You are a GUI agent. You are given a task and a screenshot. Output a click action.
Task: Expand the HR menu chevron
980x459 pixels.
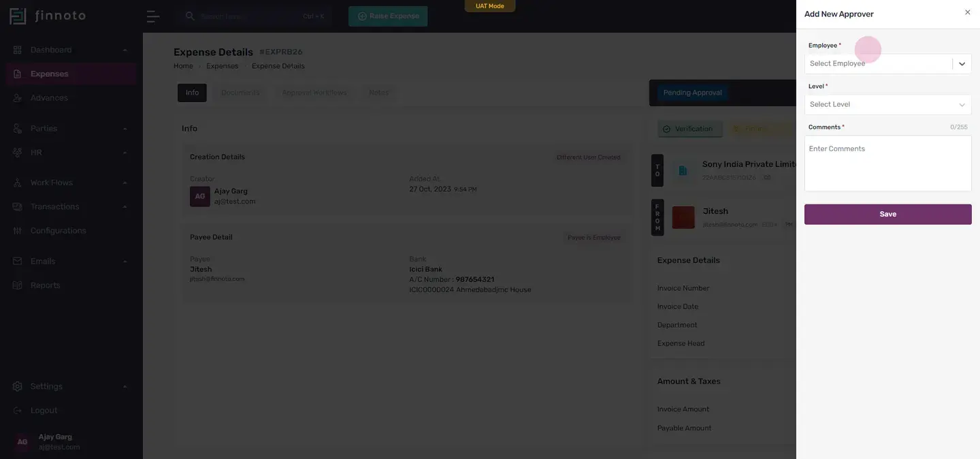click(x=125, y=153)
